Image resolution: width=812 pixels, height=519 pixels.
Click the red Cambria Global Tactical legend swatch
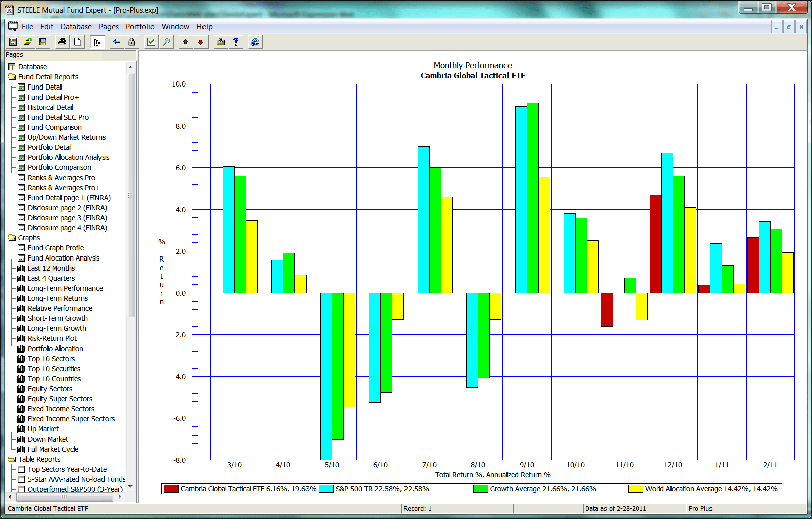point(171,489)
